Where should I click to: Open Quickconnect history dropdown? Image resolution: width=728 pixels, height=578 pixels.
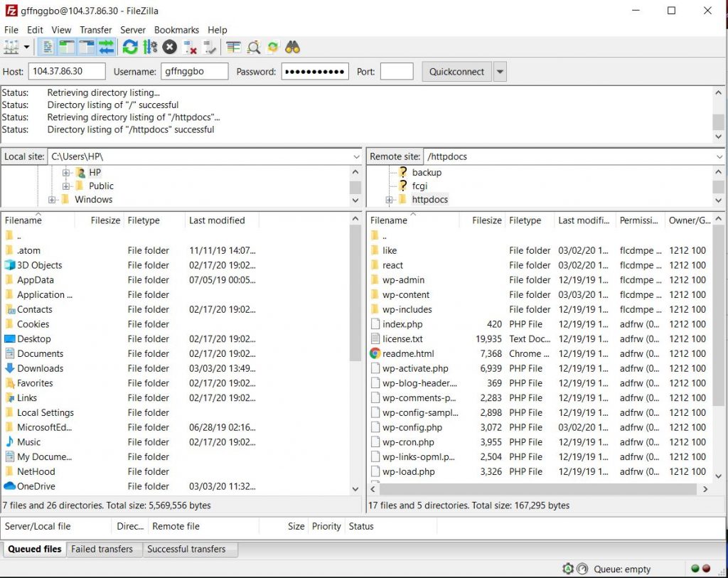[500, 72]
